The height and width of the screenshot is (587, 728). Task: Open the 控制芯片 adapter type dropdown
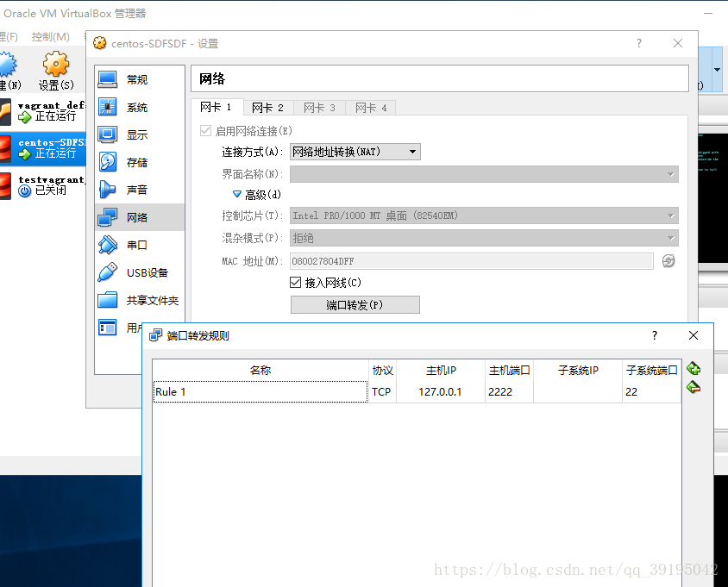click(484, 215)
